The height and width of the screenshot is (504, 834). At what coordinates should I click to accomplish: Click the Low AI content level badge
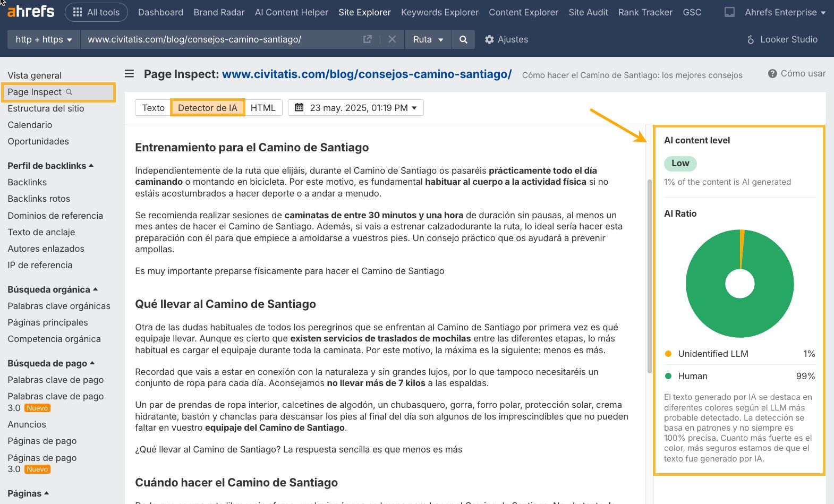point(680,164)
